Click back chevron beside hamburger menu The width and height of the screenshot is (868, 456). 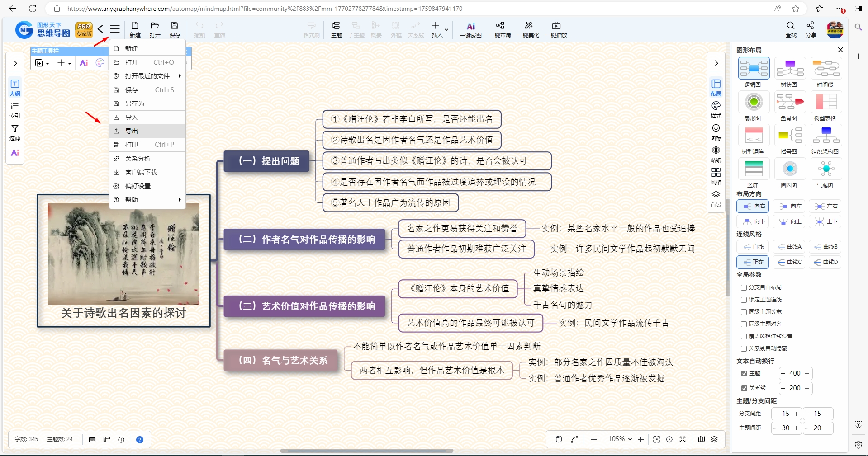point(100,29)
